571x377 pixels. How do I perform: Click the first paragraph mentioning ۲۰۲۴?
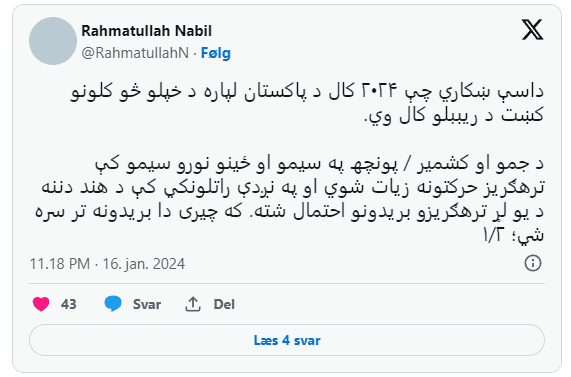(307, 103)
